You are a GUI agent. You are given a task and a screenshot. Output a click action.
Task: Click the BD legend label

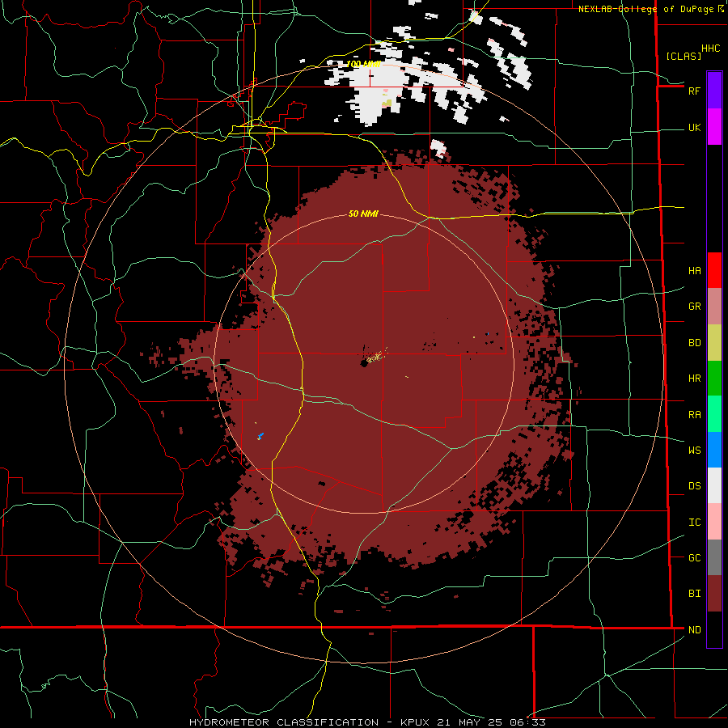click(694, 343)
